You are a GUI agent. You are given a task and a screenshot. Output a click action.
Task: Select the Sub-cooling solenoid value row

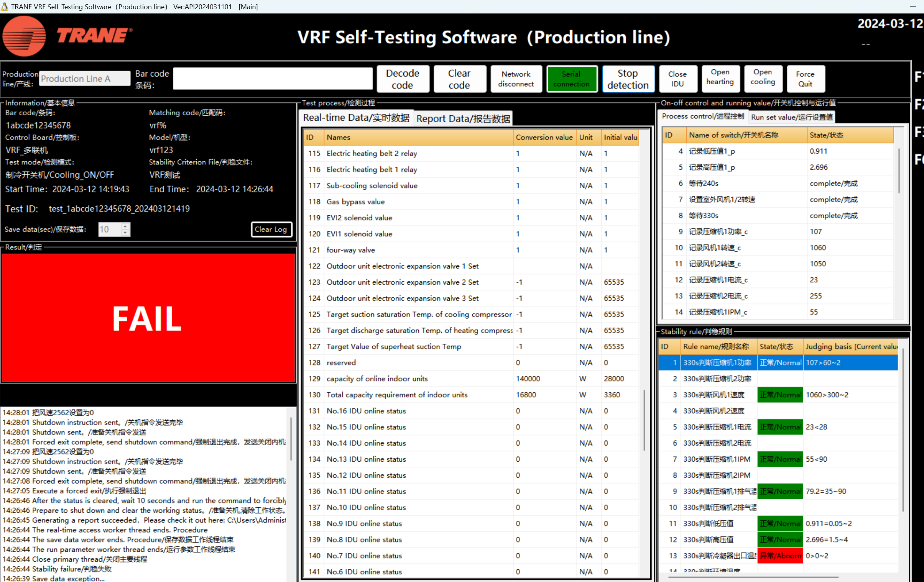(472, 185)
